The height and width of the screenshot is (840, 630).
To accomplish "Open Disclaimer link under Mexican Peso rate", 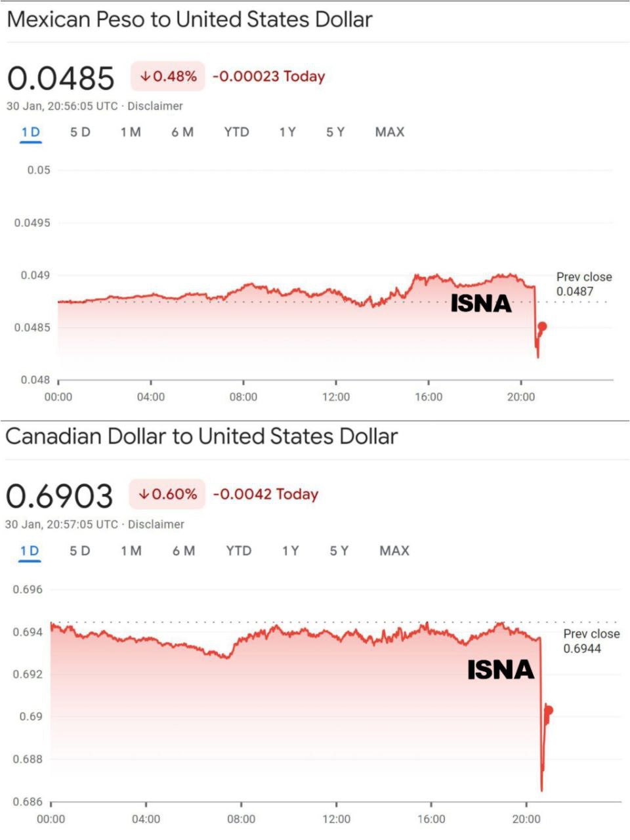I will pyautogui.click(x=155, y=106).
